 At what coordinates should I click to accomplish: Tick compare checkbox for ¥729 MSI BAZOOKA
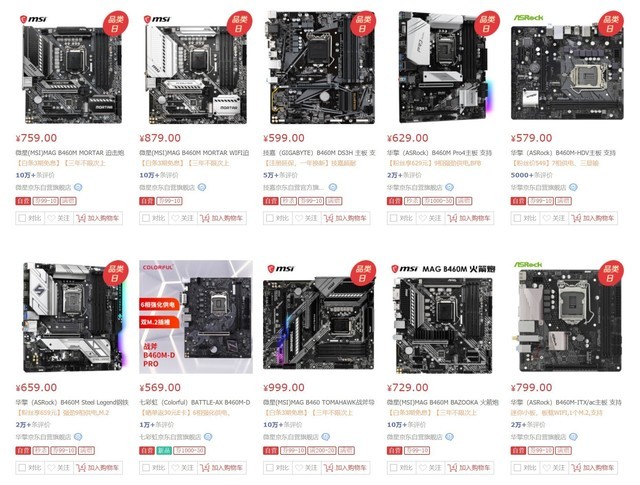tap(393, 467)
